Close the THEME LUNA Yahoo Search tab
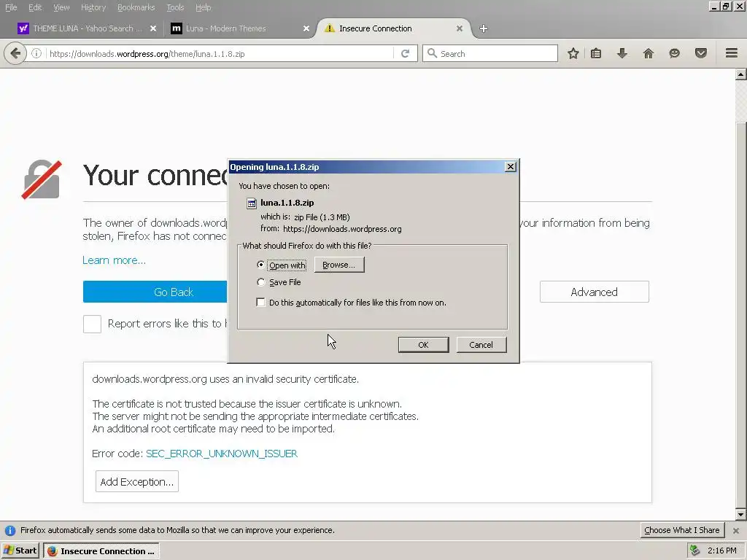 coord(153,28)
